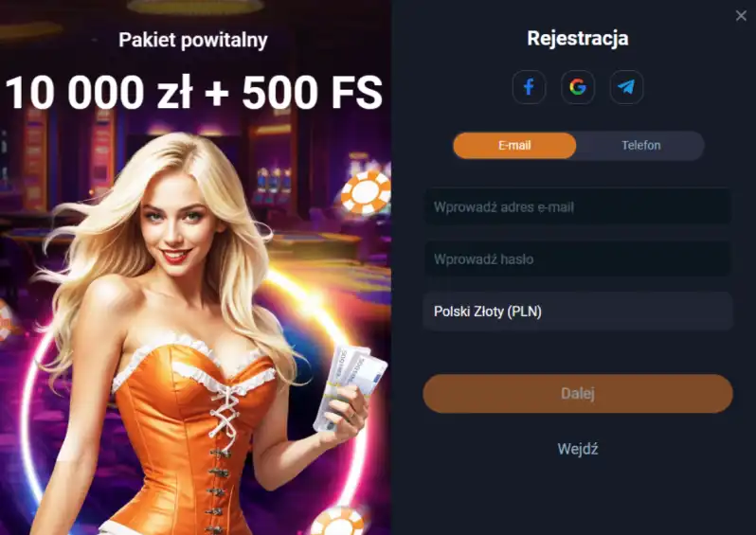Click the 'Pakiet powitalny' heading

click(193, 40)
